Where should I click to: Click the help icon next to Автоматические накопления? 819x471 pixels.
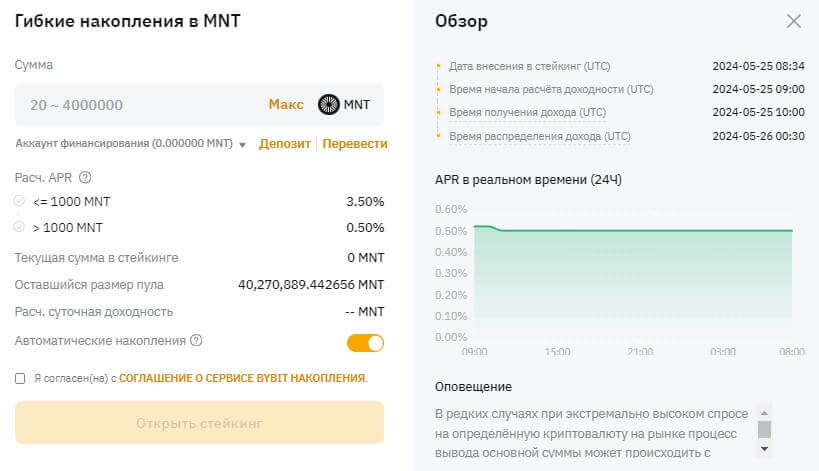click(196, 341)
